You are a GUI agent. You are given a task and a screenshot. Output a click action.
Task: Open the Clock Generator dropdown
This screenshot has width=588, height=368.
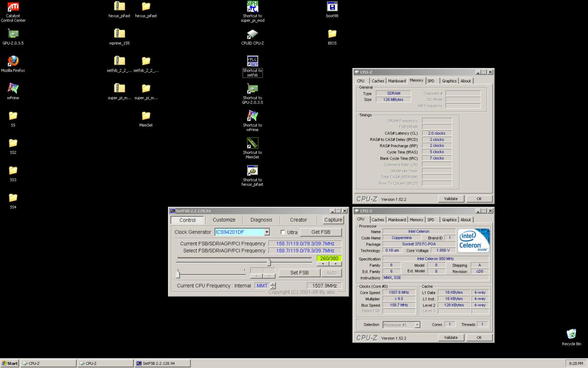[267, 232]
